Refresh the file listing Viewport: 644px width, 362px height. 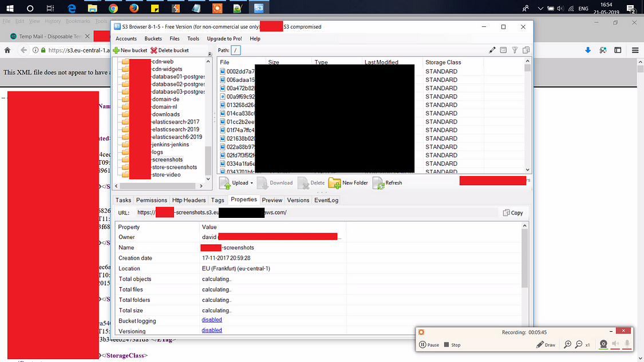[x=388, y=183]
